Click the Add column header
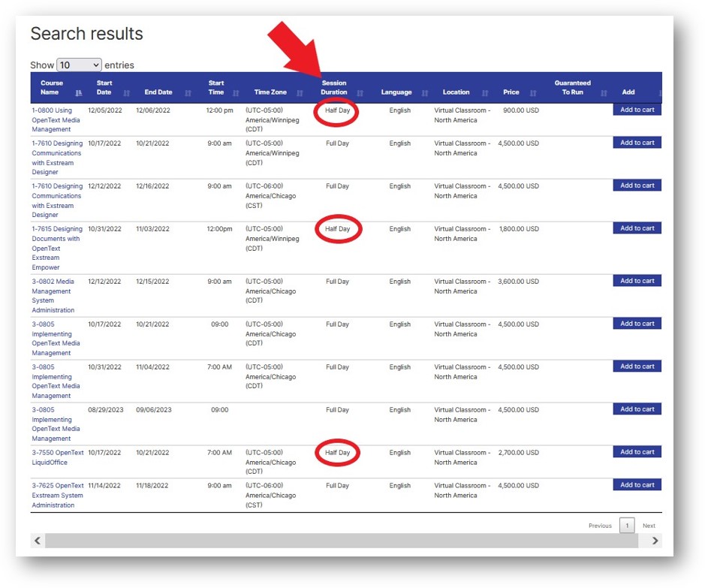 tap(628, 92)
